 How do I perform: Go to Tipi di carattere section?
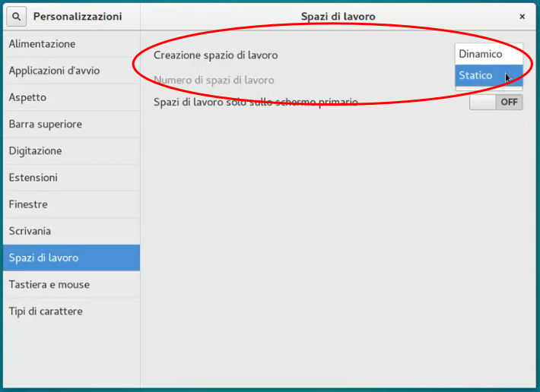[46, 311]
